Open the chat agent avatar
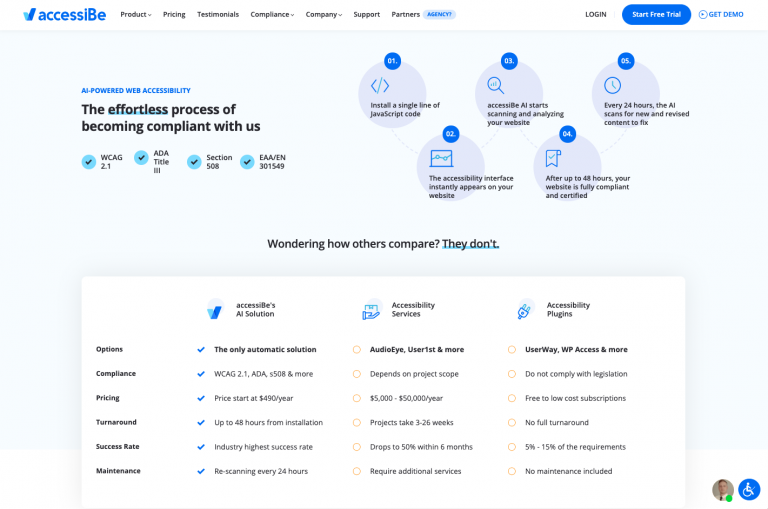Viewport: 768px width, 509px height. (x=722, y=490)
